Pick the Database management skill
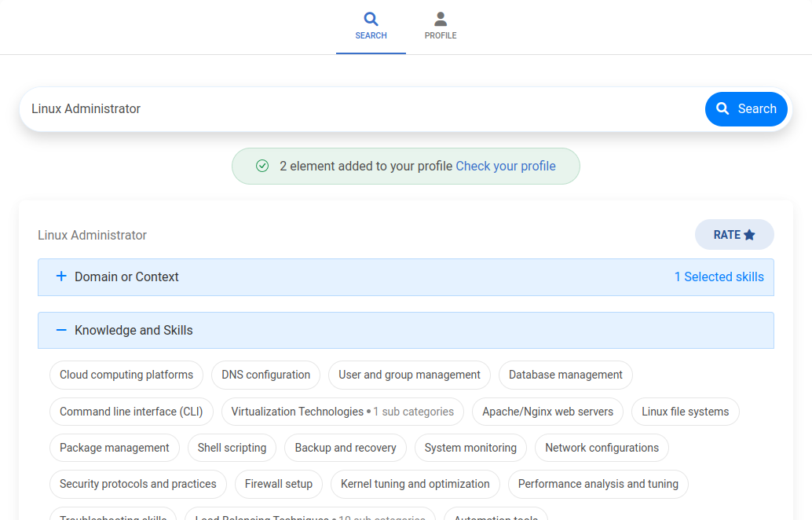812x520 pixels. coord(565,375)
